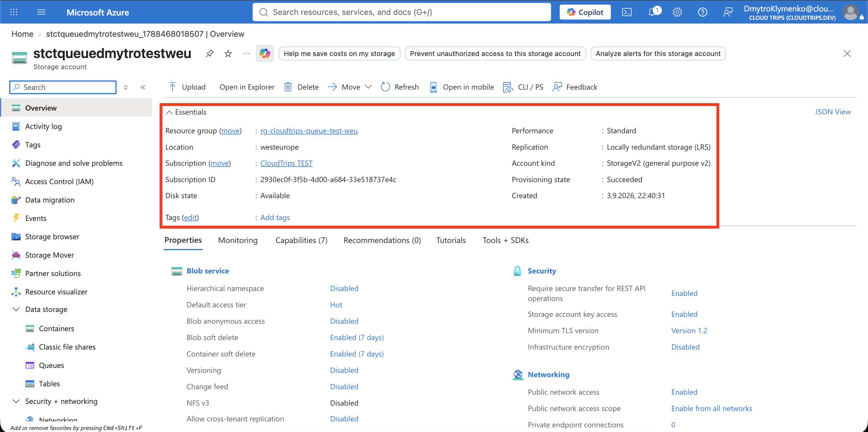Open Cloud Shell terminal icon
Screen dimensions: 868x432
pyautogui.click(x=627, y=12)
